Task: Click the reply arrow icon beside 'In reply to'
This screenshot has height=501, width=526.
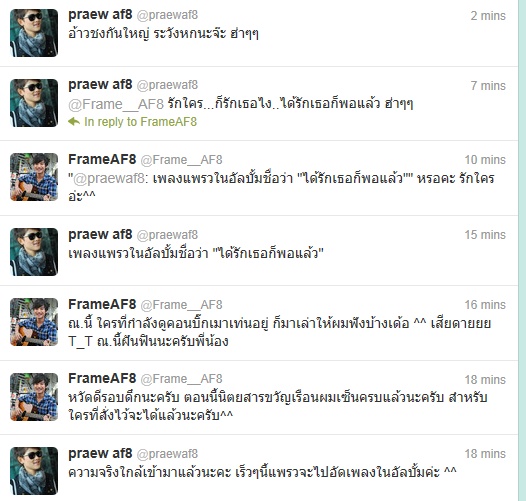Action: [74, 121]
